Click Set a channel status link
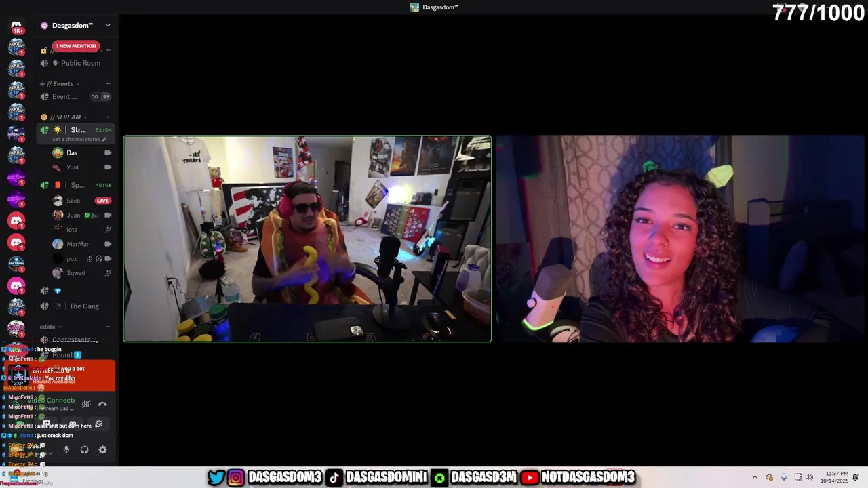 pos(76,140)
